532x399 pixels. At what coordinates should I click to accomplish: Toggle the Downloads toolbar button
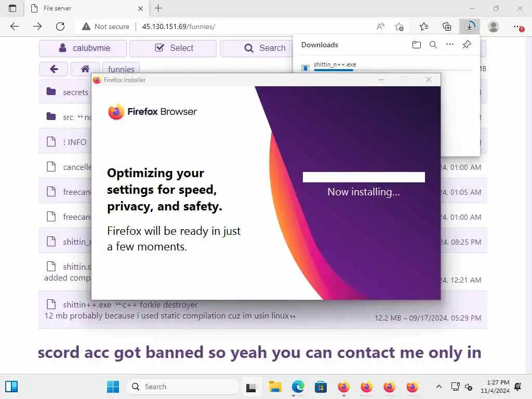(470, 26)
